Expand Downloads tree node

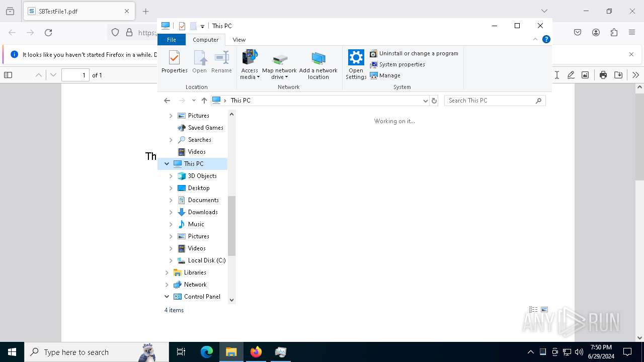tap(171, 212)
